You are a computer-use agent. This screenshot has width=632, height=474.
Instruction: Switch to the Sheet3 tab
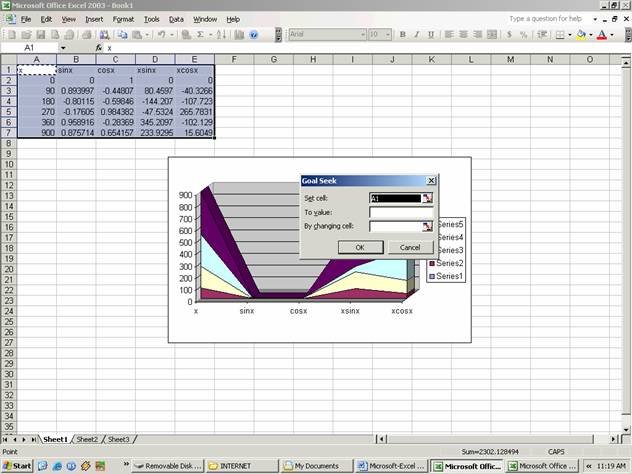pyautogui.click(x=118, y=439)
